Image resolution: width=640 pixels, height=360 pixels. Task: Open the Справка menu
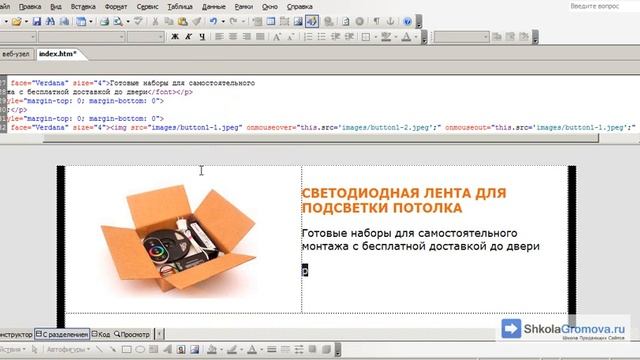pyautogui.click(x=300, y=7)
